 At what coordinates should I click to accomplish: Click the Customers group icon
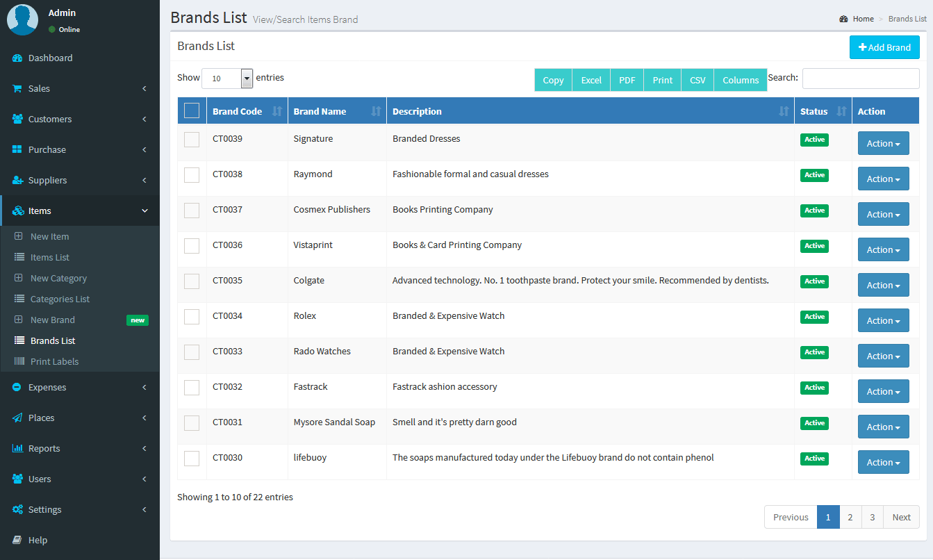[17, 120]
